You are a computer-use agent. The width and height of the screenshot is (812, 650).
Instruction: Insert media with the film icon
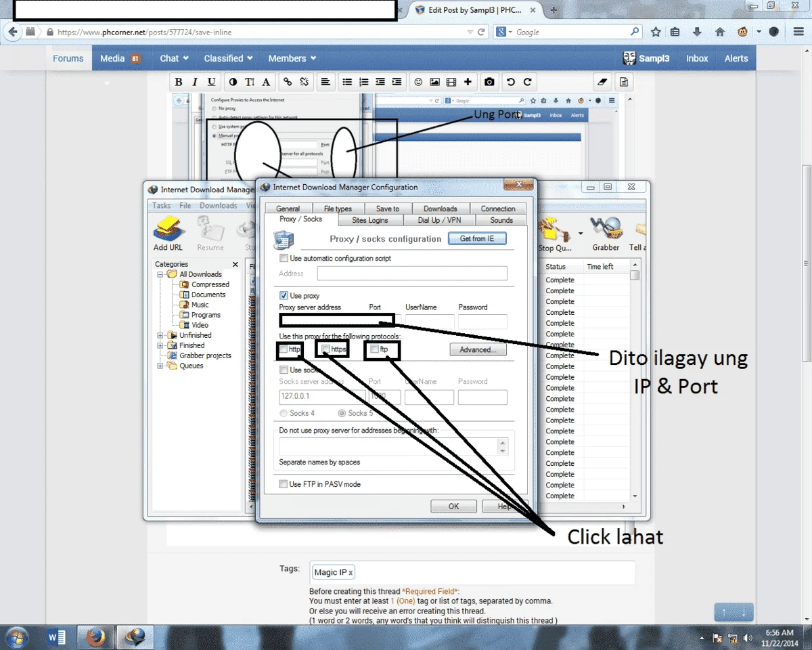[451, 82]
